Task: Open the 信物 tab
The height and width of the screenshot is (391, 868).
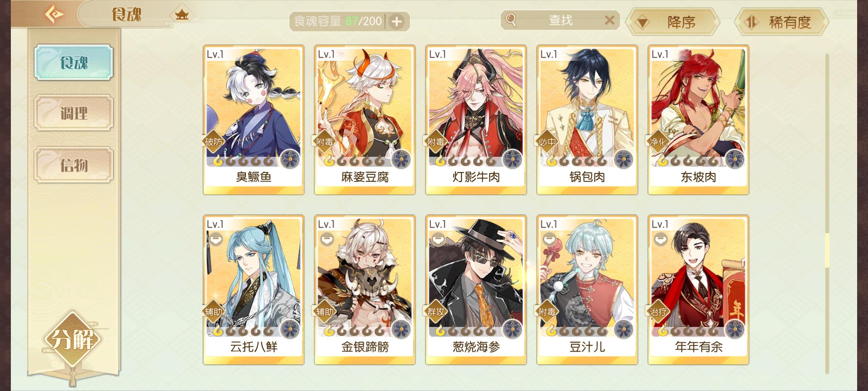Action: [x=74, y=165]
